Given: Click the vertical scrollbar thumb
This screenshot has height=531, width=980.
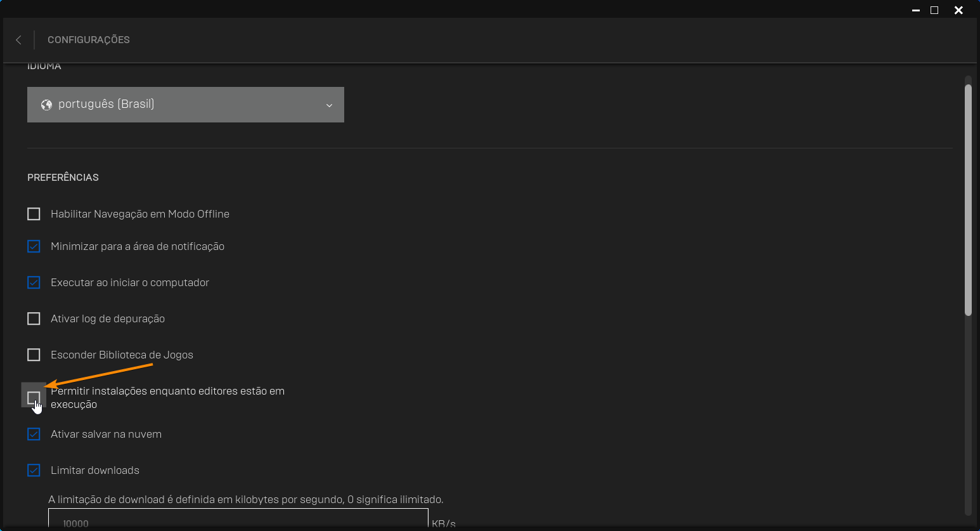Looking at the screenshot, I should point(968,200).
